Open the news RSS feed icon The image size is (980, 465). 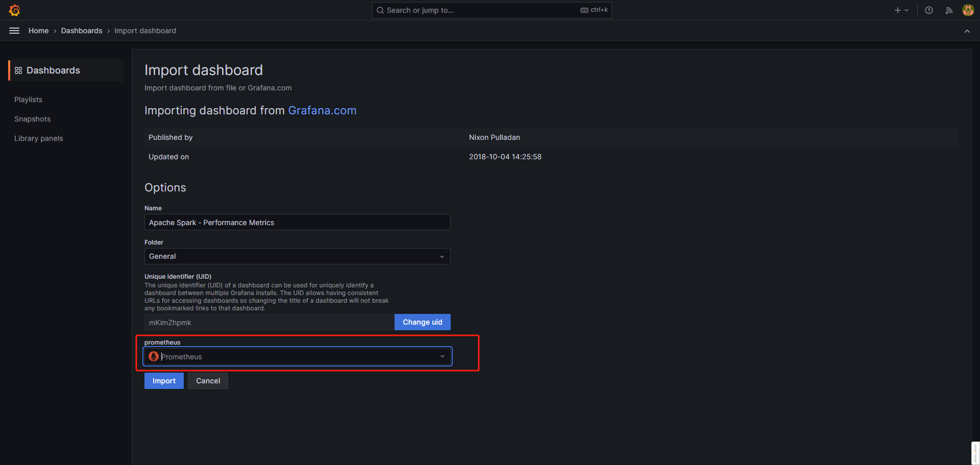(x=949, y=10)
